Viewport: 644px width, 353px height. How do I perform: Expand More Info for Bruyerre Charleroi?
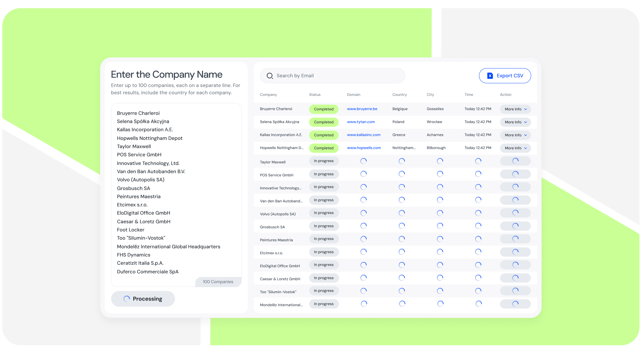point(515,109)
